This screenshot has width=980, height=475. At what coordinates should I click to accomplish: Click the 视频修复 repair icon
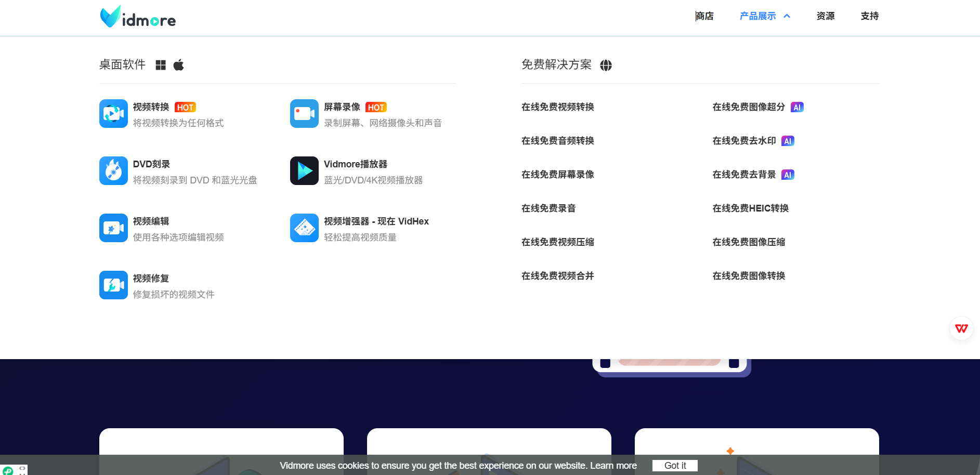pyautogui.click(x=113, y=285)
